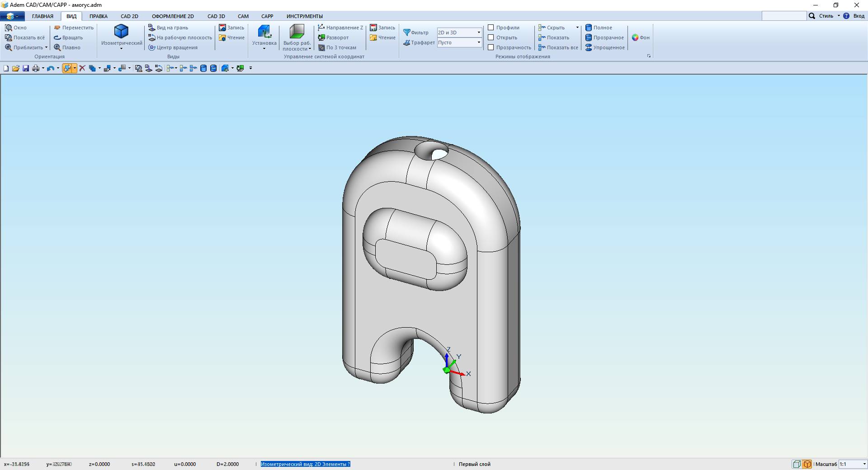Click the Выбор раб. плоскости icon
The height and width of the screenshot is (470, 868).
297,31
